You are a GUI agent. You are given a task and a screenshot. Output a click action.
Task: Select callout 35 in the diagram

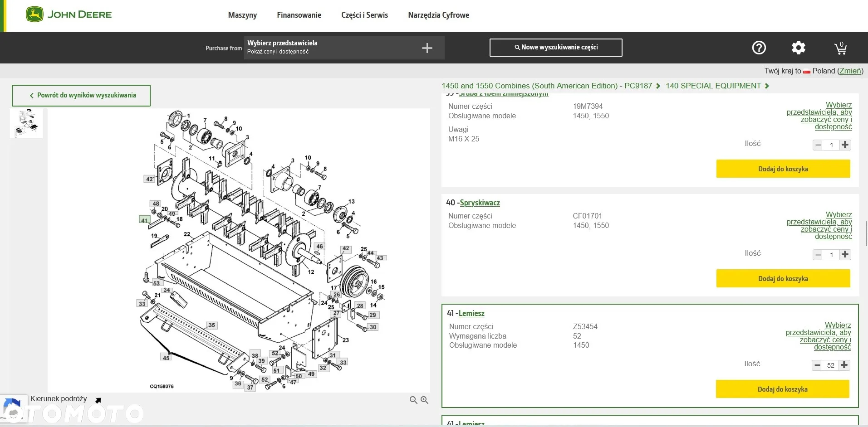pos(211,325)
